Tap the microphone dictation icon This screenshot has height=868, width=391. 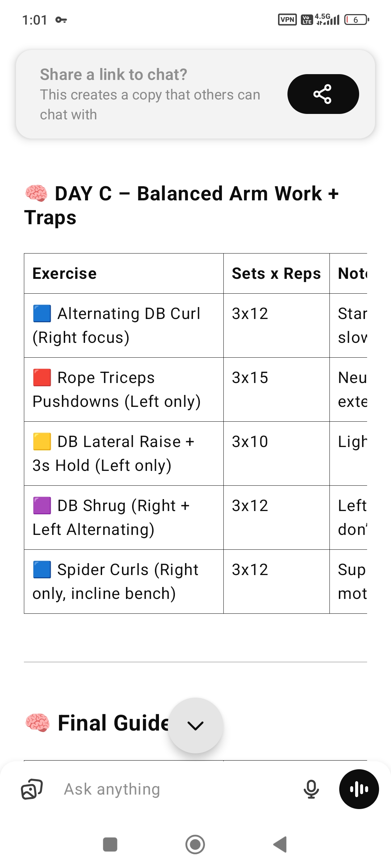coord(311,789)
